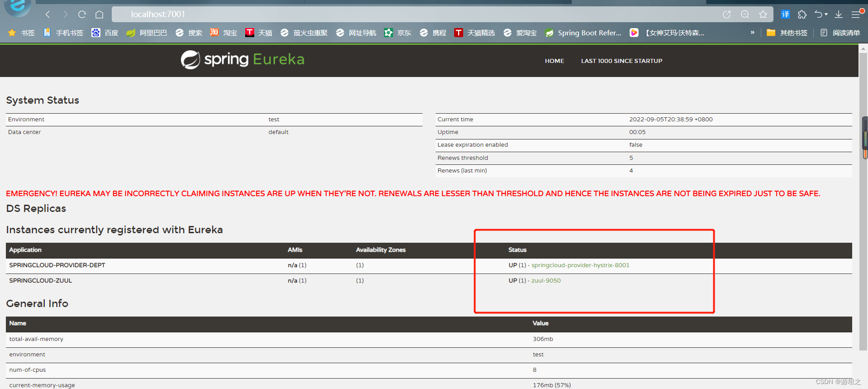Click the spring Eureka logo
This screenshot has height=389, width=868.
coord(242,59)
